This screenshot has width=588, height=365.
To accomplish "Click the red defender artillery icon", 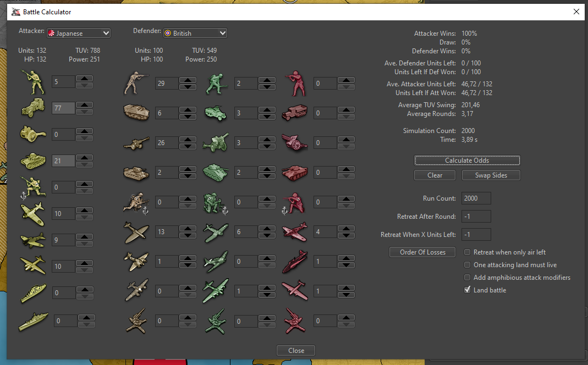I will [x=295, y=143].
